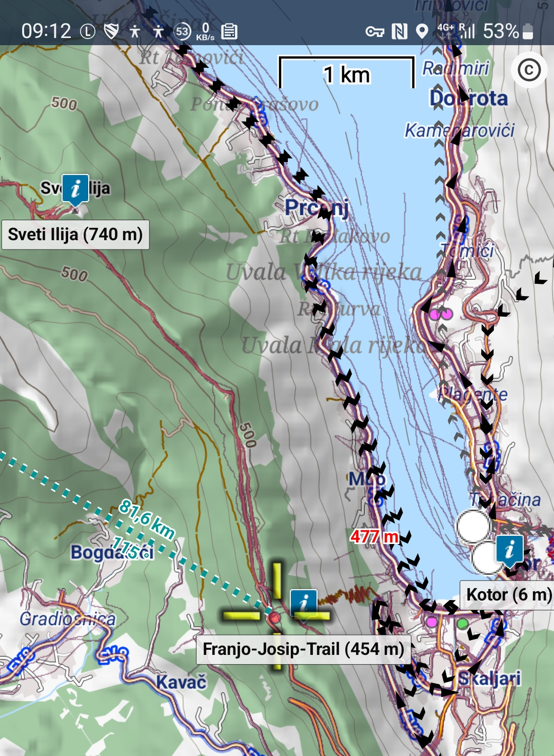554x756 pixels.
Task: Open Franjo-Josip-Trail (454 m) label
Action: (304, 649)
